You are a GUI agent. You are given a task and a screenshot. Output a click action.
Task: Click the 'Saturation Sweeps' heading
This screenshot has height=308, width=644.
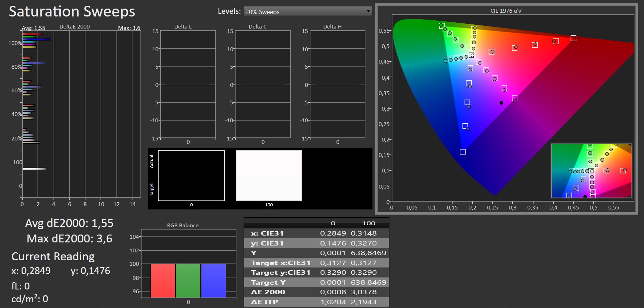[x=72, y=11]
